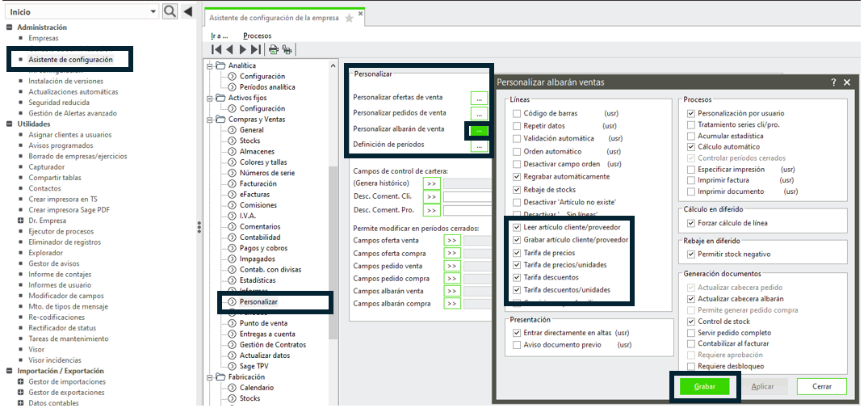Open the Ir a... menu
This screenshot has height=408, width=868.
[219, 36]
